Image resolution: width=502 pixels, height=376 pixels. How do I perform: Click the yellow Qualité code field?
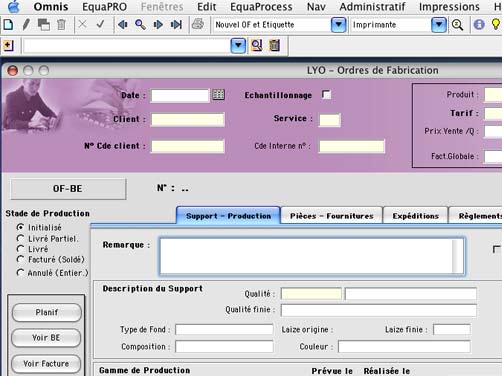coord(311,294)
